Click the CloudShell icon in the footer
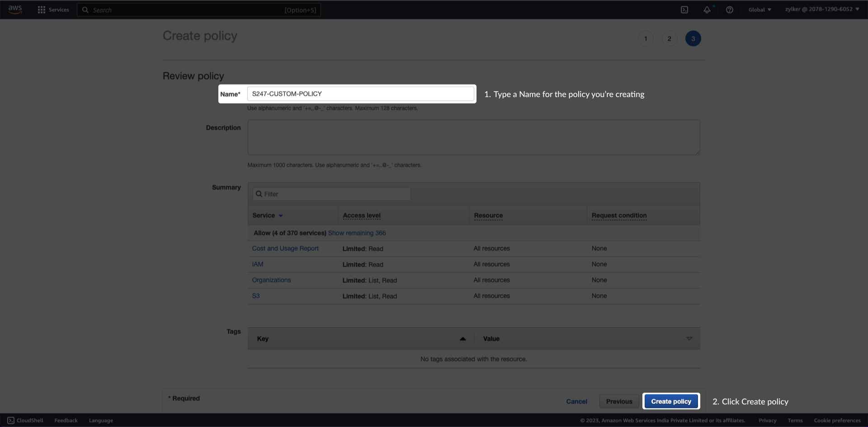This screenshot has height=427, width=868. click(x=11, y=420)
